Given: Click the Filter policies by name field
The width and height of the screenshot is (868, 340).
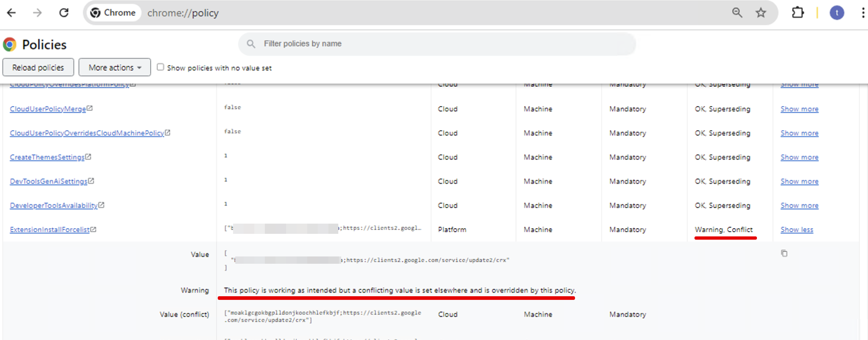Looking at the screenshot, I should (x=438, y=44).
